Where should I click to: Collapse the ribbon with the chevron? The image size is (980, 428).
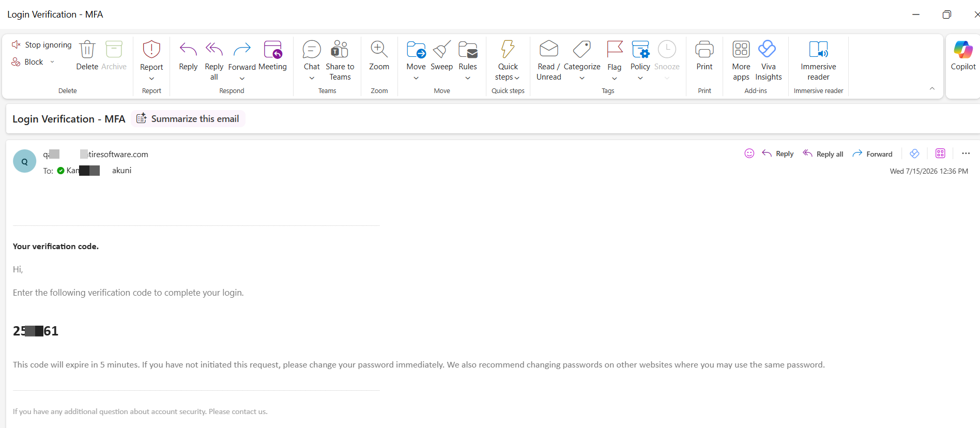[x=932, y=88]
